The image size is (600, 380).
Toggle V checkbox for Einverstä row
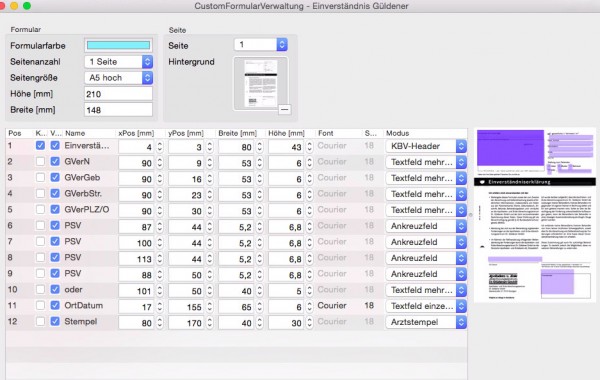coord(55,145)
